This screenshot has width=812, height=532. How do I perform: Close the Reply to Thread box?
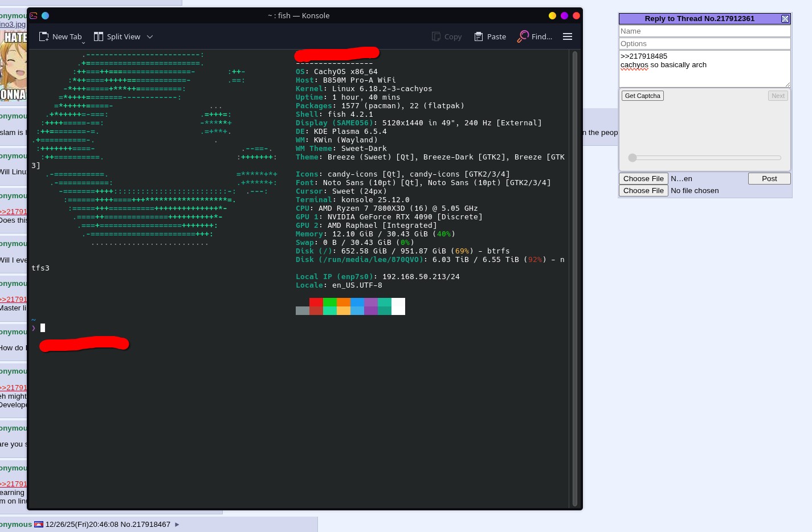tap(785, 19)
